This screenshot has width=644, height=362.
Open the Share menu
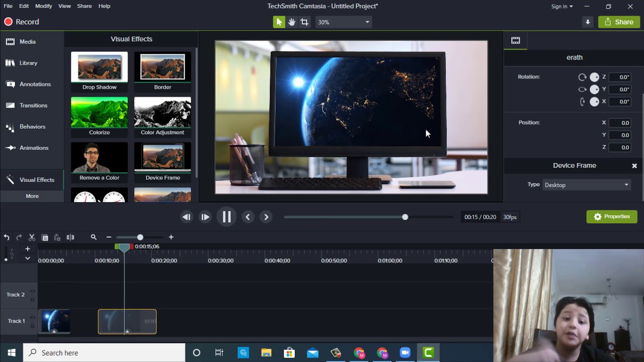85,6
